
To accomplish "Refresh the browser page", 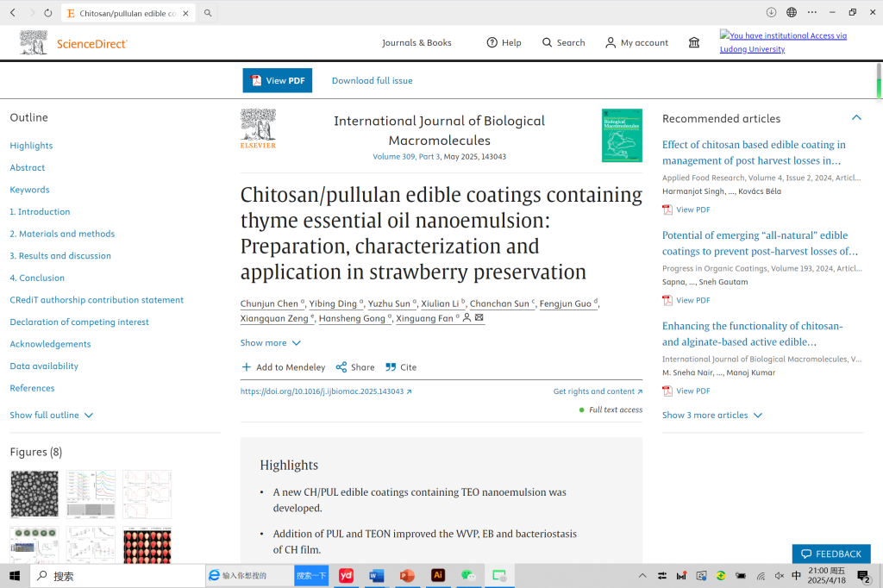I will [x=47, y=13].
